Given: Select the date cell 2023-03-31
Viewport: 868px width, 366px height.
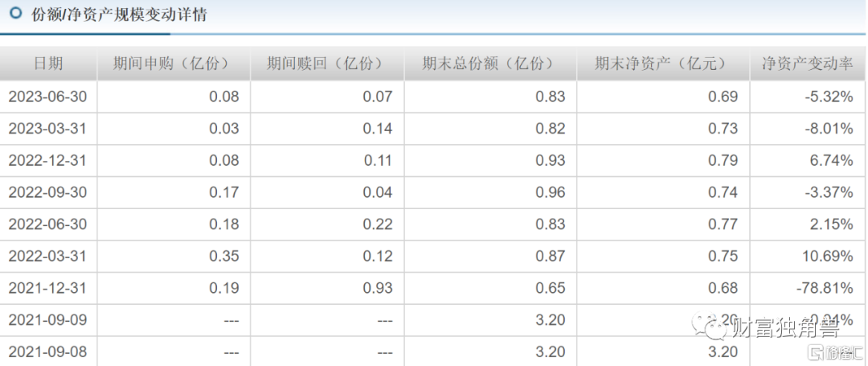Looking at the screenshot, I should [x=48, y=129].
